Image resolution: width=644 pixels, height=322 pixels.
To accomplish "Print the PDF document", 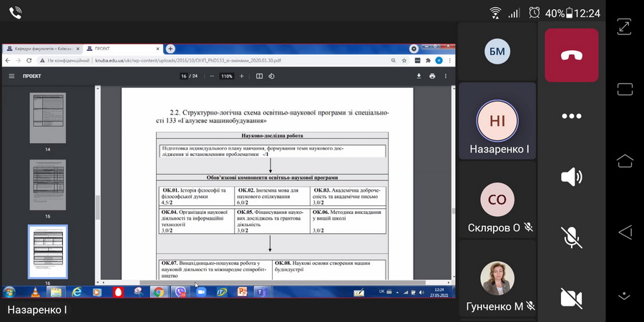I will point(432,76).
